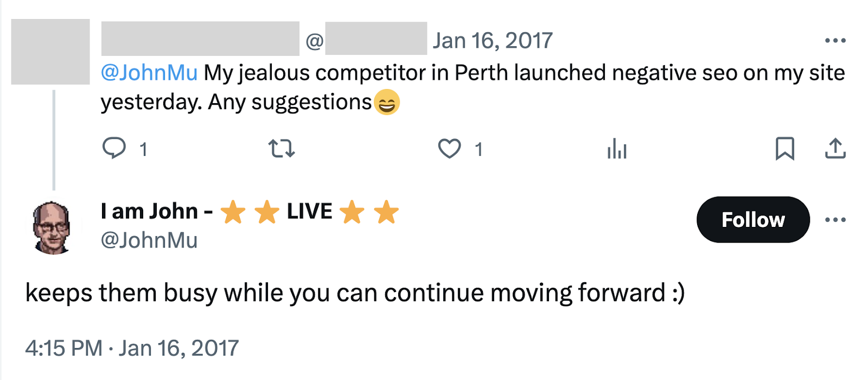This screenshot has height=380, width=868.
Task: Open the 4:15 PM timestamp link
Action: [x=132, y=348]
